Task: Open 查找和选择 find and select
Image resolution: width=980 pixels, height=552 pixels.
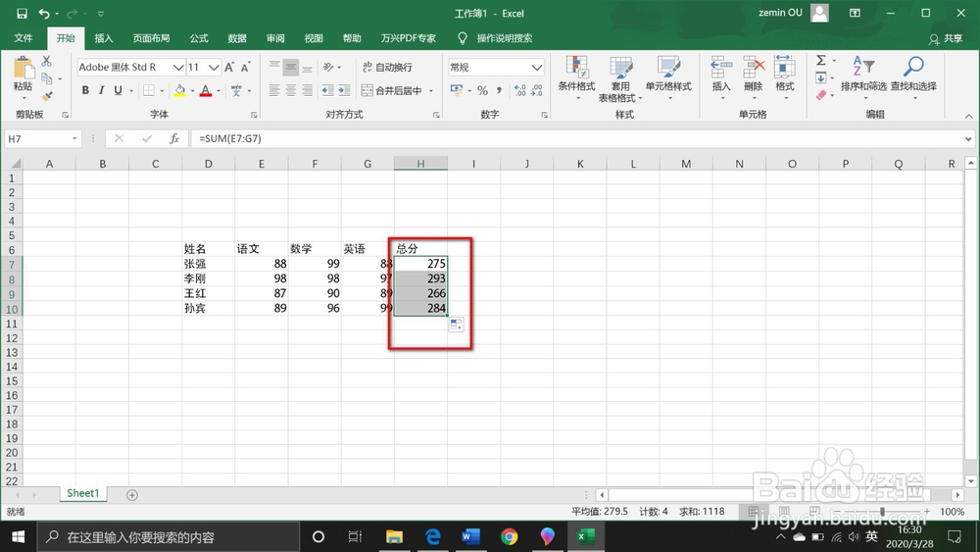Action: click(x=913, y=76)
